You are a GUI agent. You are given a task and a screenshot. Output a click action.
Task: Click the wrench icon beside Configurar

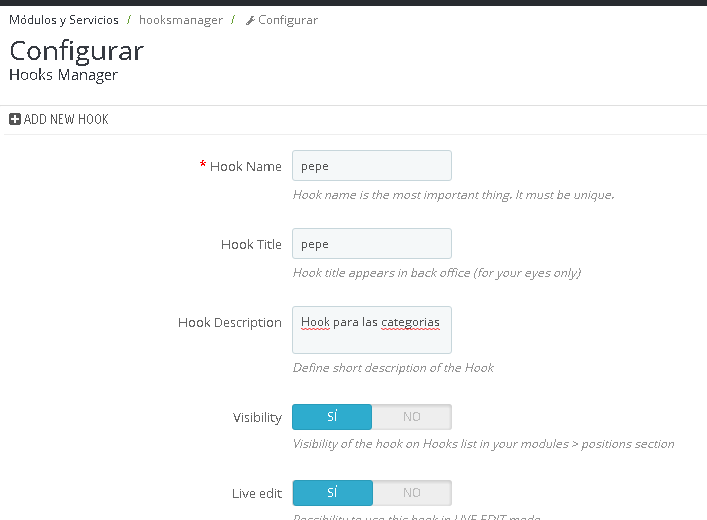[250, 20]
